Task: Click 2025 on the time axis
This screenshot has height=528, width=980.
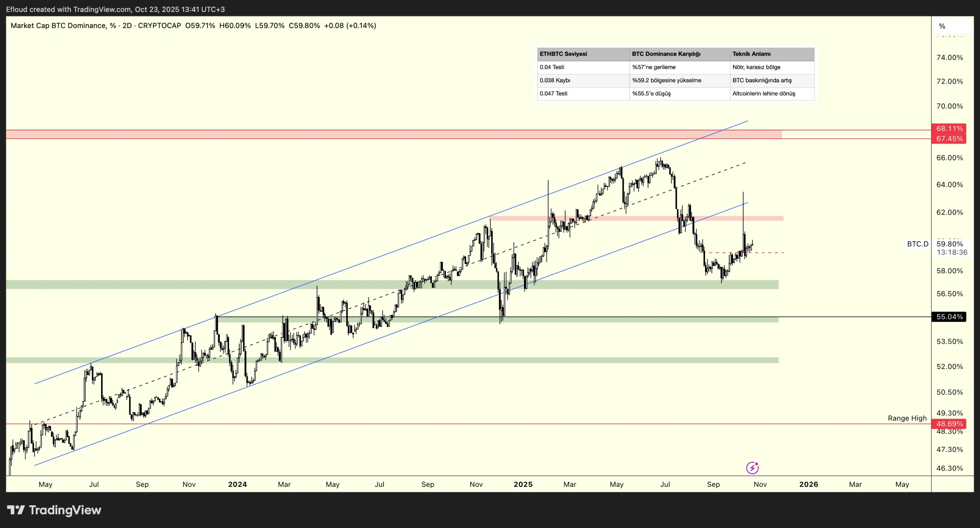Action: 523,484
